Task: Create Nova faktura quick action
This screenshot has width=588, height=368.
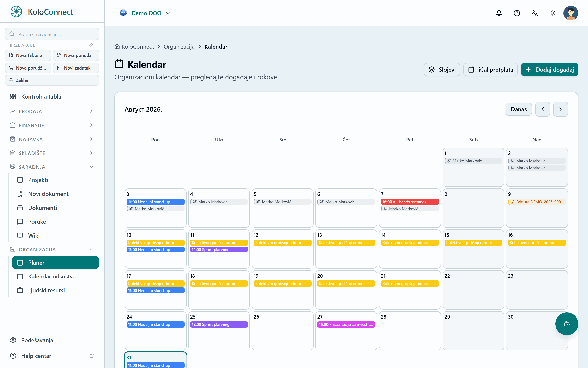Action: point(28,55)
